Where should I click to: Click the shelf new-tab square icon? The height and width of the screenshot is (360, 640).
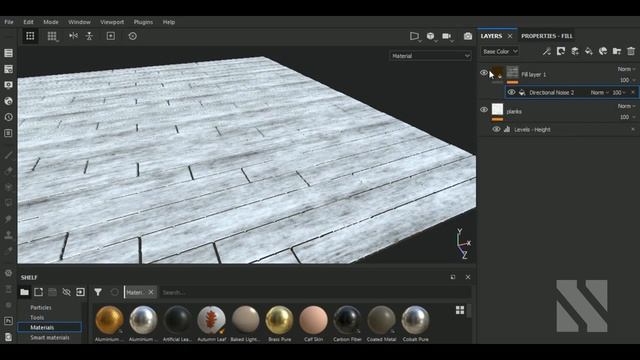(38, 292)
